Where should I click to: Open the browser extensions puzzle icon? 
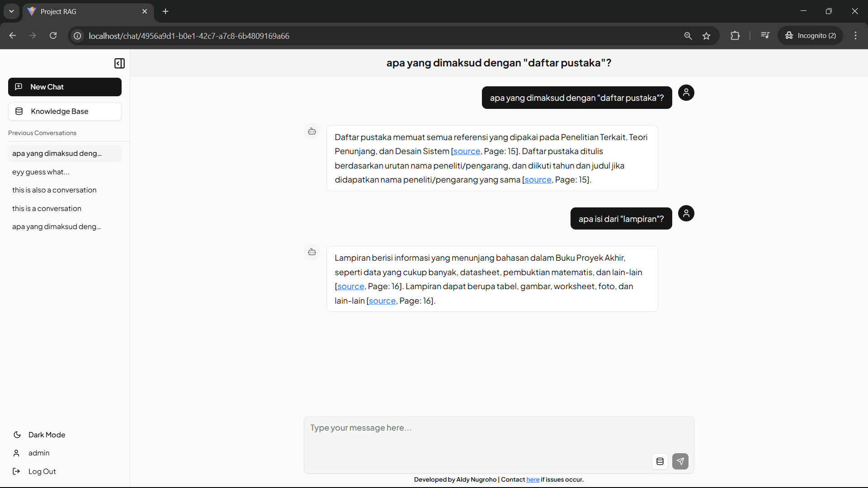point(735,36)
